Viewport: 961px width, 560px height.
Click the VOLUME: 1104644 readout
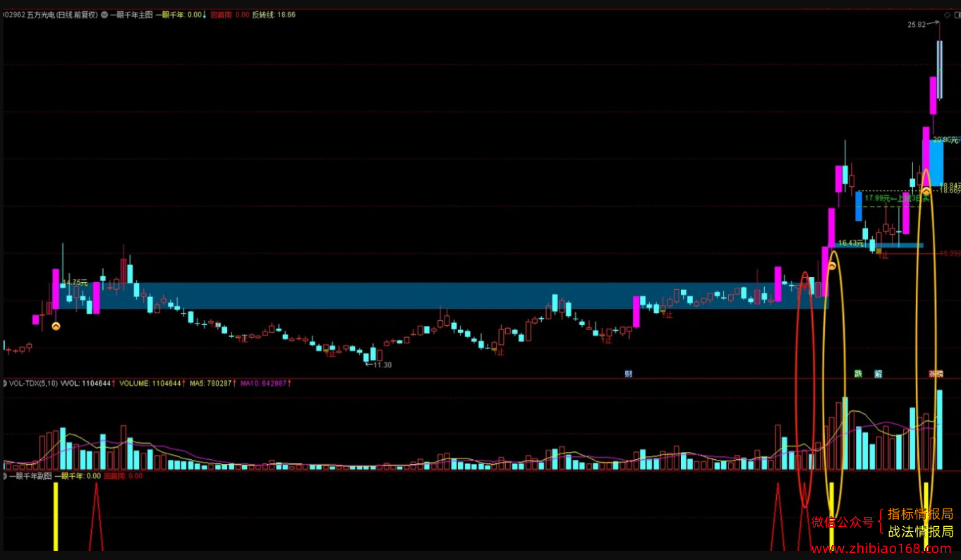tap(150, 384)
